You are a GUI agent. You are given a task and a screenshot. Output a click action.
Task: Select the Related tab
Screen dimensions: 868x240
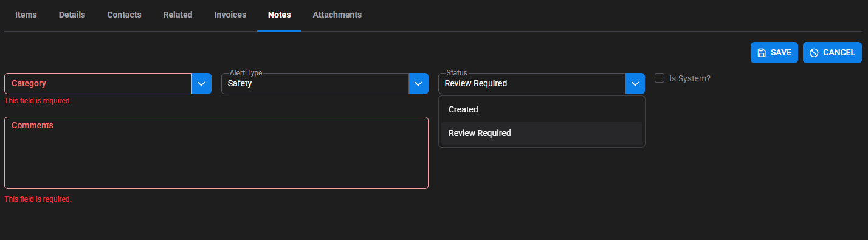coord(177,15)
